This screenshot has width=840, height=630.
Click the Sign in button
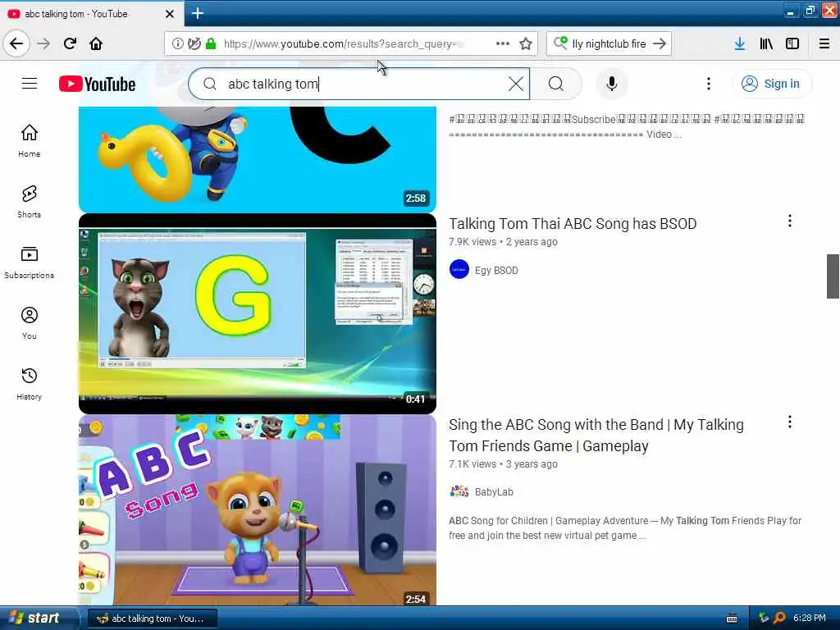tap(771, 84)
